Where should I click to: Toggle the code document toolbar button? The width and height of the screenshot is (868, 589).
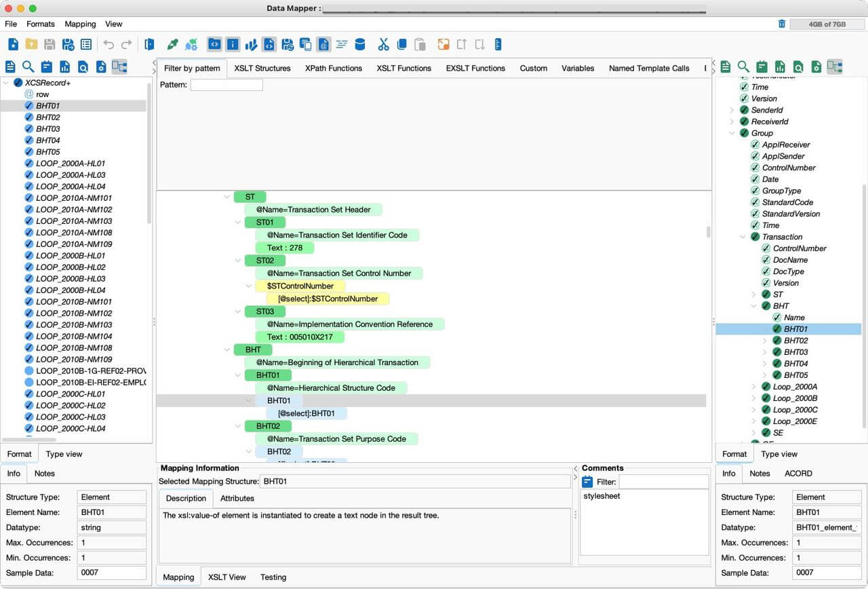coord(269,45)
